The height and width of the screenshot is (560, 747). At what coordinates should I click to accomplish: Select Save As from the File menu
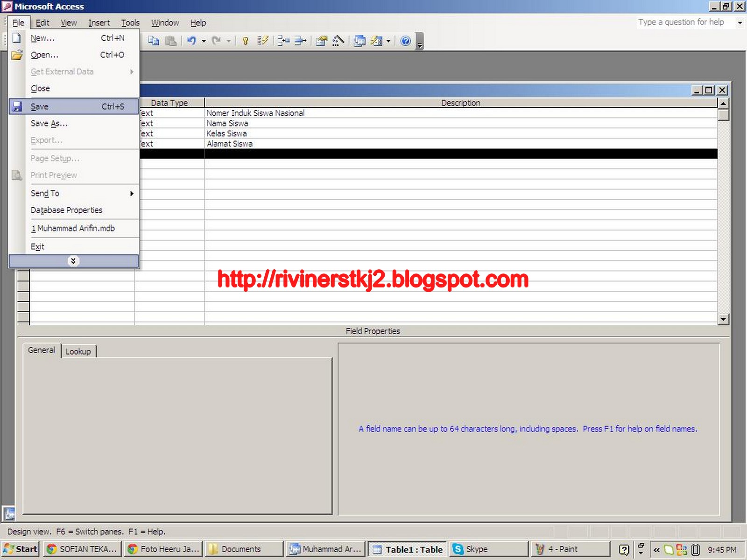(x=49, y=123)
